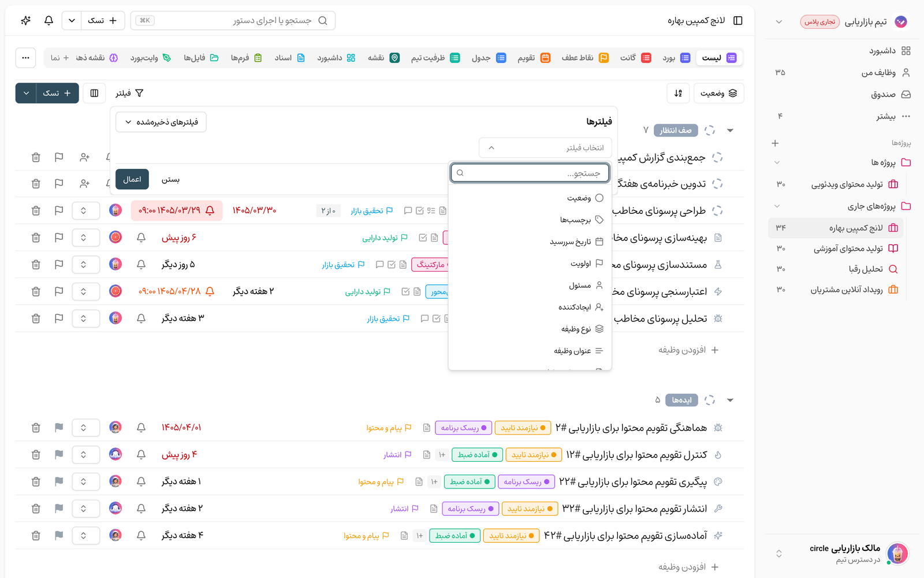
Task: Switch to the گانت view tab
Action: tap(635, 58)
